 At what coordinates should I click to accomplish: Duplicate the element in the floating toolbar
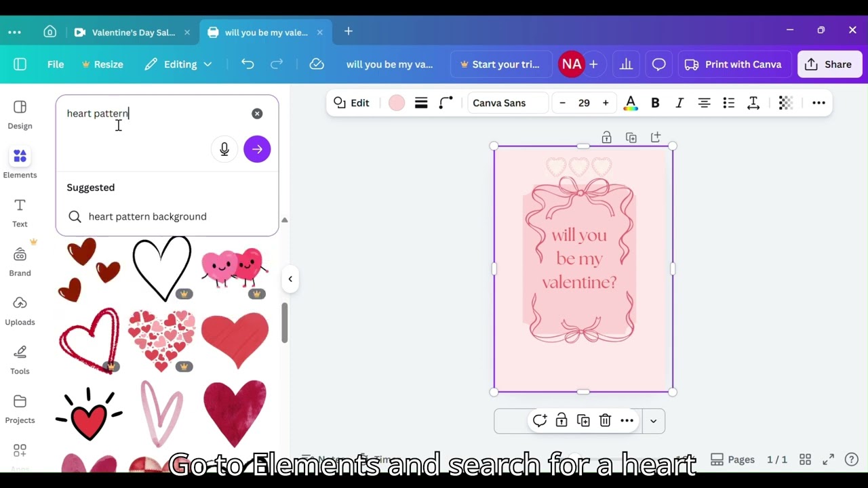(x=583, y=421)
